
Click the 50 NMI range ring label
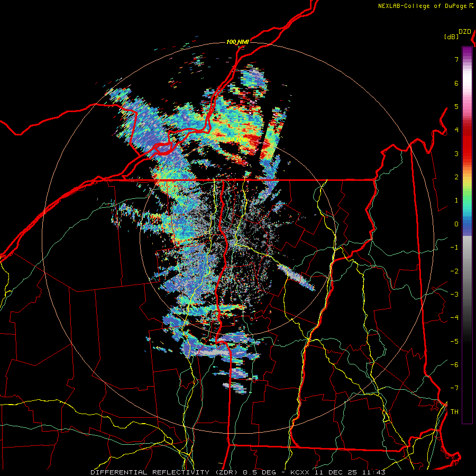(x=237, y=140)
